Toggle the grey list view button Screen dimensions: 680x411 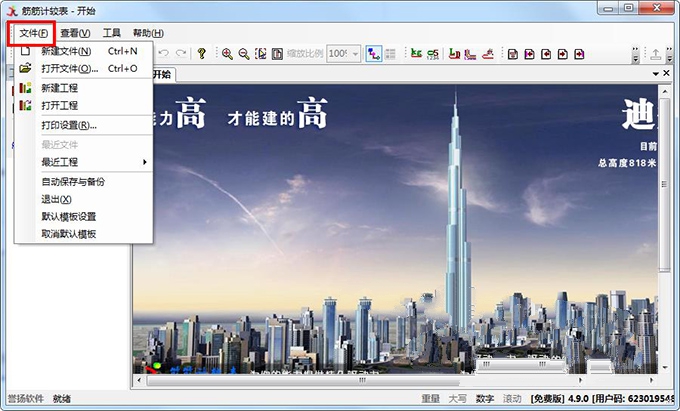[390, 54]
